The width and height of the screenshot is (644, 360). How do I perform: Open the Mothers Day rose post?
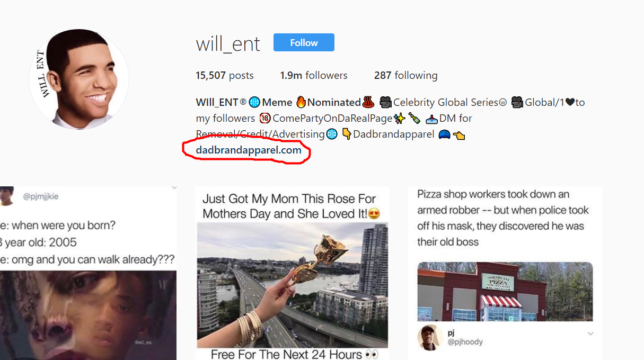tap(292, 273)
